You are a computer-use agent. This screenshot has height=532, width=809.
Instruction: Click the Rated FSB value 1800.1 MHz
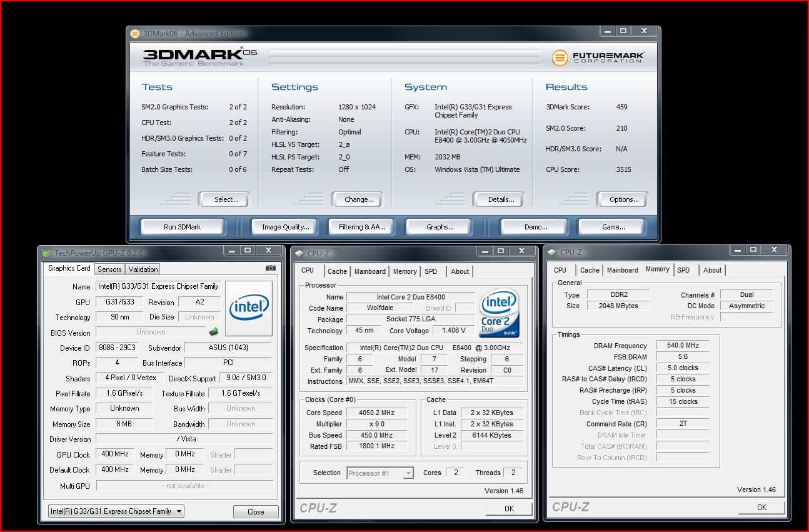tap(376, 446)
